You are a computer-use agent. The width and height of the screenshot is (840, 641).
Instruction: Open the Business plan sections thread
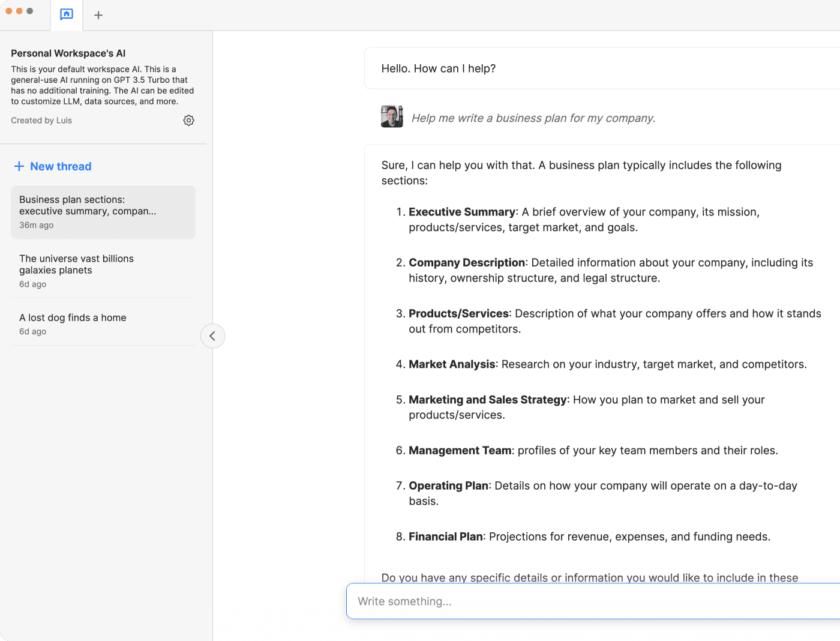point(103,212)
